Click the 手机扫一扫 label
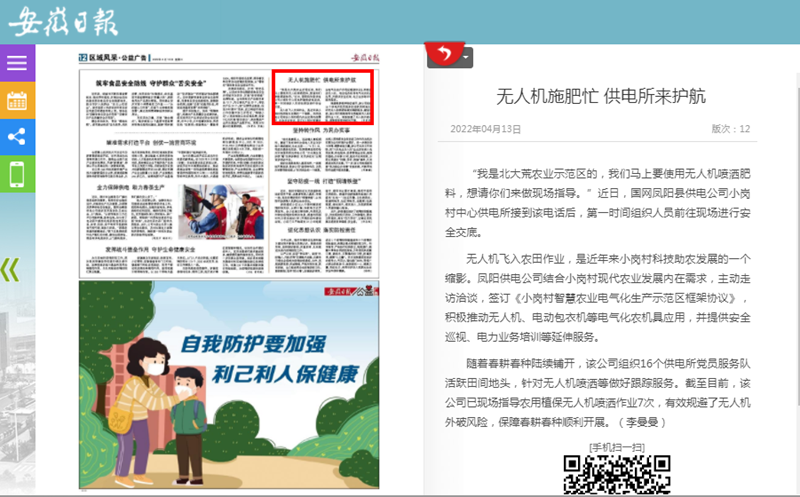 (x=616, y=448)
